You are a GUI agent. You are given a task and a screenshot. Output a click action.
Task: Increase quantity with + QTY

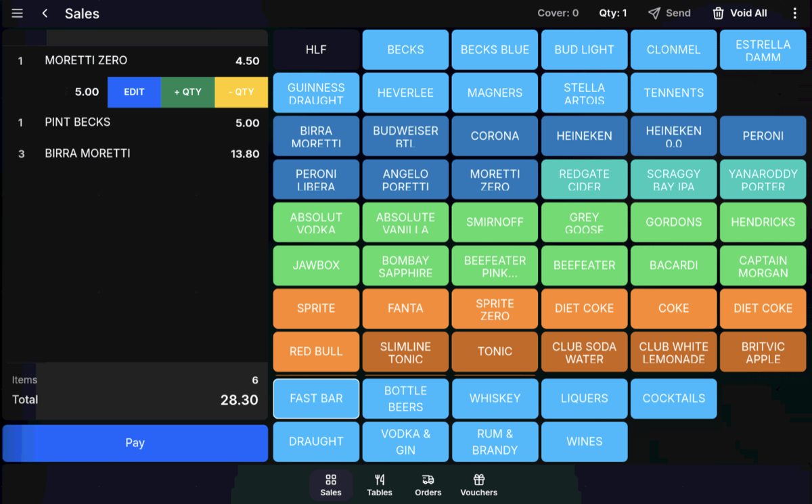click(x=188, y=93)
